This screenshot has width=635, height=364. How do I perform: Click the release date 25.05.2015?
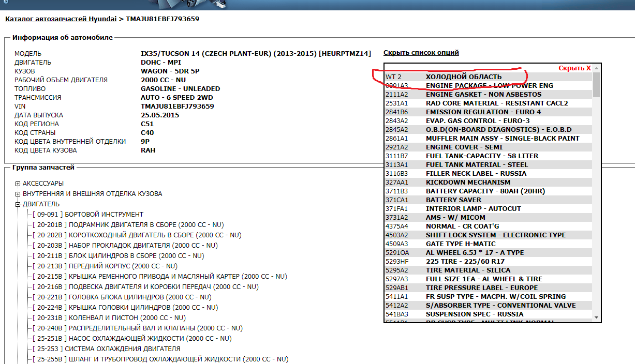(x=160, y=115)
